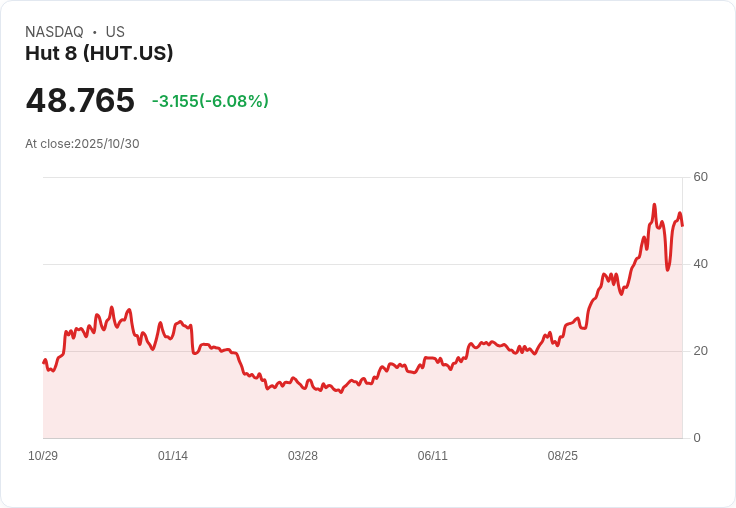
Task: Click the At close date text
Action: click(x=82, y=144)
